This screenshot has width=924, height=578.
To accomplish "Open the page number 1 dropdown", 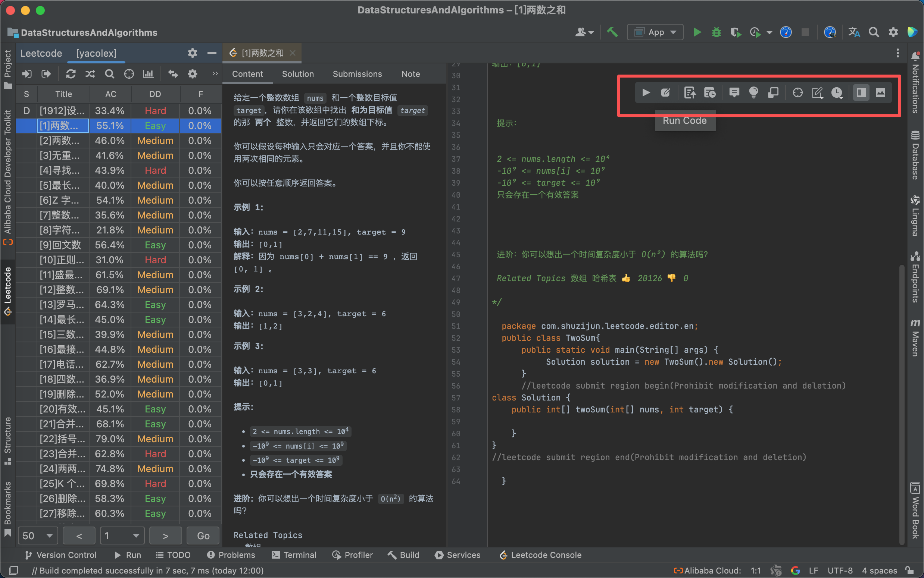I will click(122, 535).
